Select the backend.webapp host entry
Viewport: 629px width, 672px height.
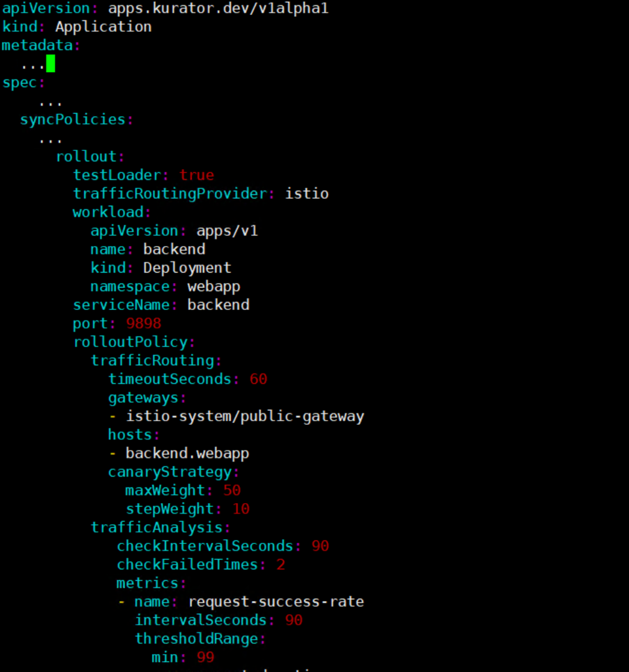(187, 453)
